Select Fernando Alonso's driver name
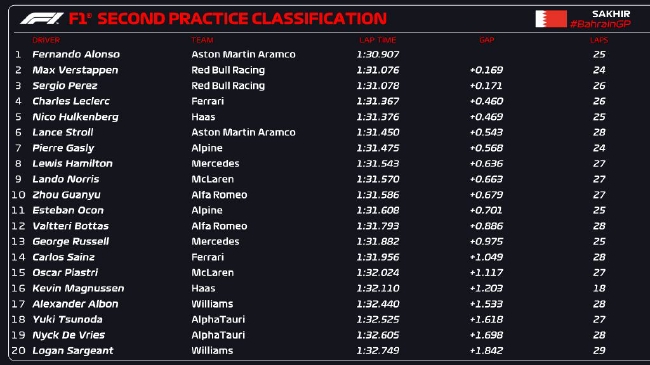650x365 pixels. (x=76, y=54)
